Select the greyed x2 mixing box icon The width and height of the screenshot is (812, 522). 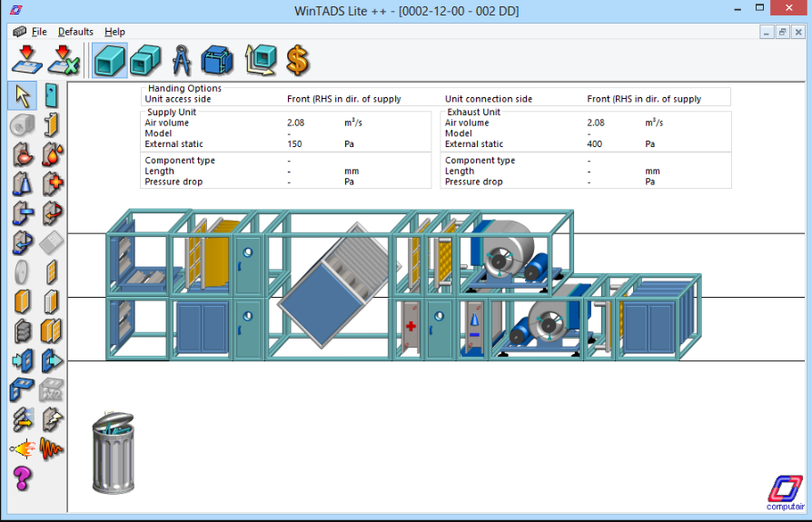[x=51, y=390]
